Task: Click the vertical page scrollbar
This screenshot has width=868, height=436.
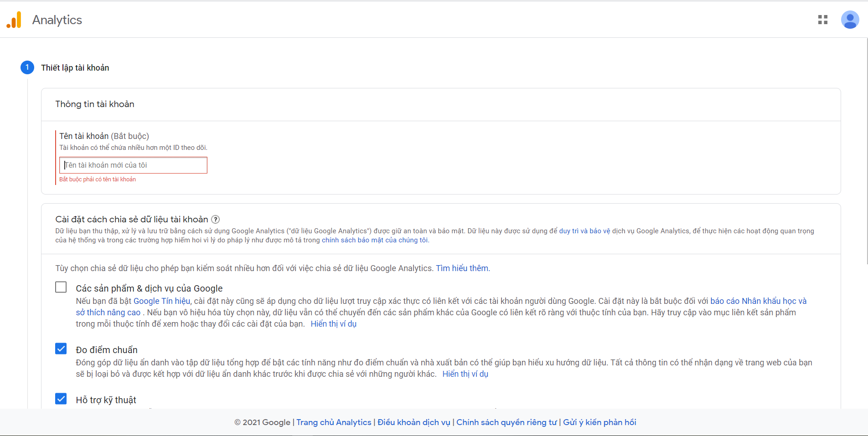Action: point(866,150)
